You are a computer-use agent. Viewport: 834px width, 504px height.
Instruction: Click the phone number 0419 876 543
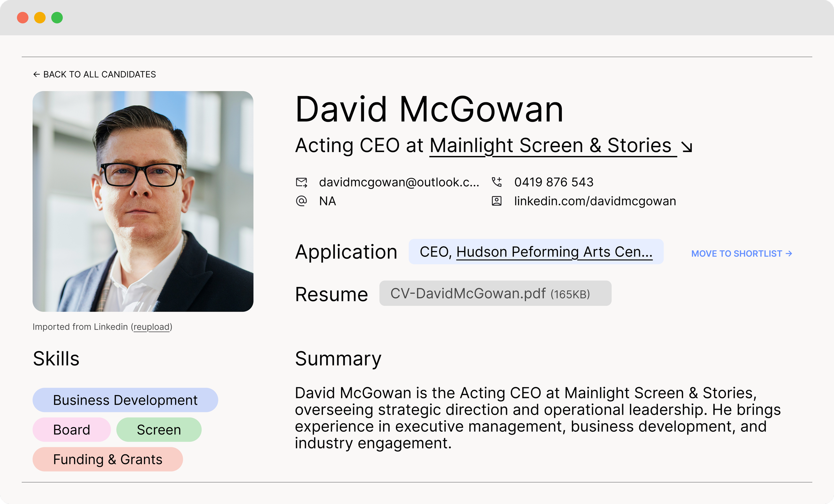click(554, 182)
